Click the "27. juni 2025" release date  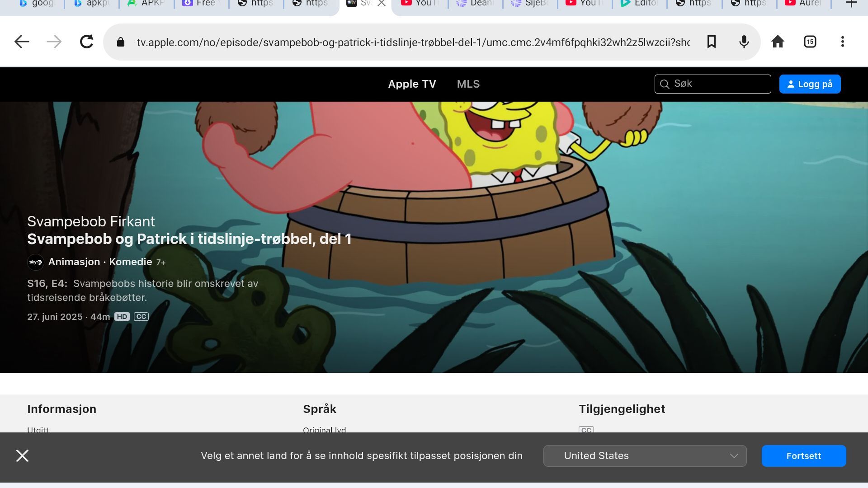click(x=55, y=317)
